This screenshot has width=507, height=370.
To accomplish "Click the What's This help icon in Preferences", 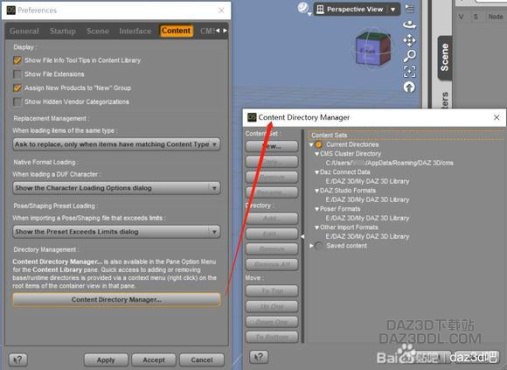I will (x=18, y=360).
